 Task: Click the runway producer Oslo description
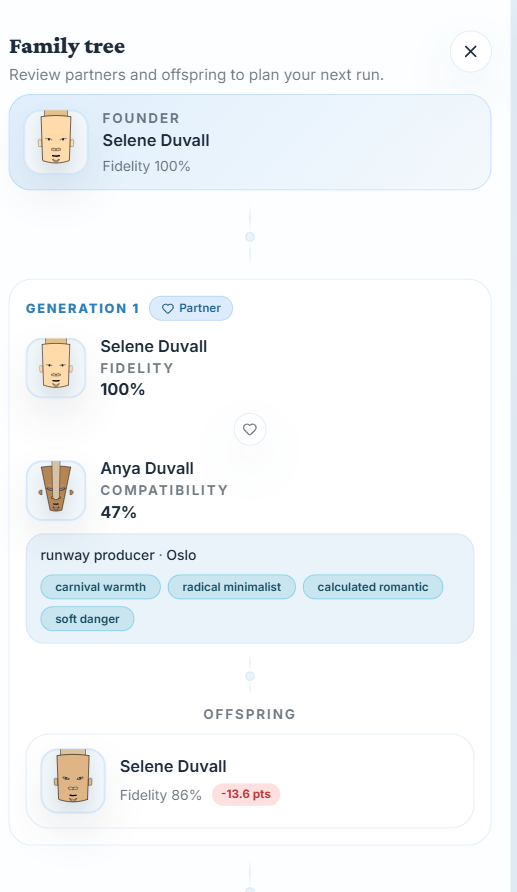point(118,555)
